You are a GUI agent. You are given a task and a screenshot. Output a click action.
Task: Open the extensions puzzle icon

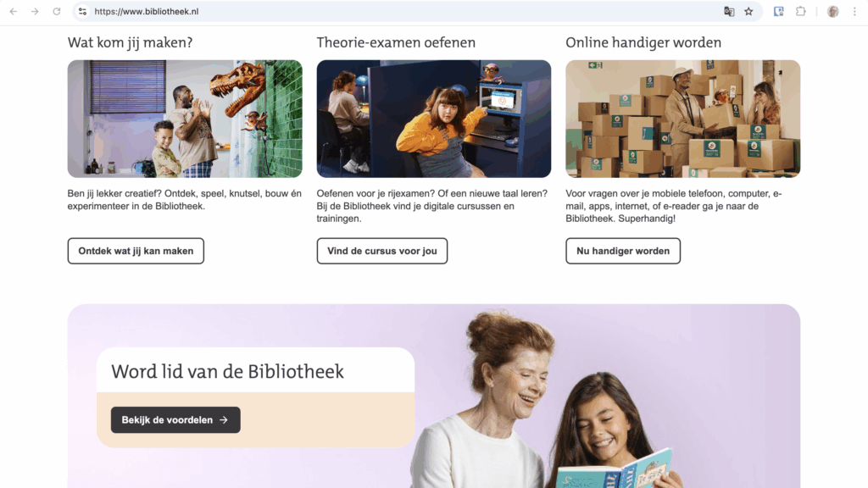click(x=800, y=11)
